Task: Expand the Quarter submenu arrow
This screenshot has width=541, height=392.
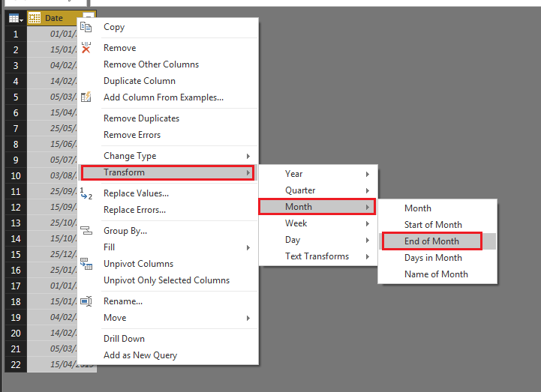Action: click(368, 190)
